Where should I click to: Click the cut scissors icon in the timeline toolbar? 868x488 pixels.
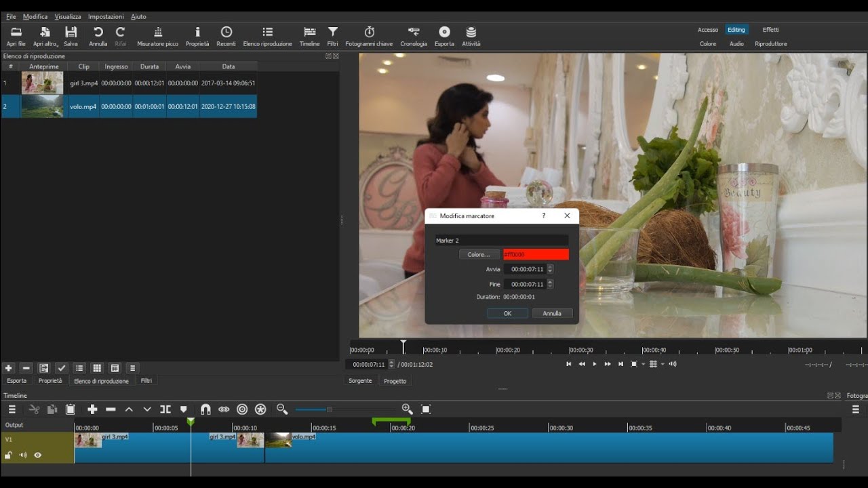(34, 409)
